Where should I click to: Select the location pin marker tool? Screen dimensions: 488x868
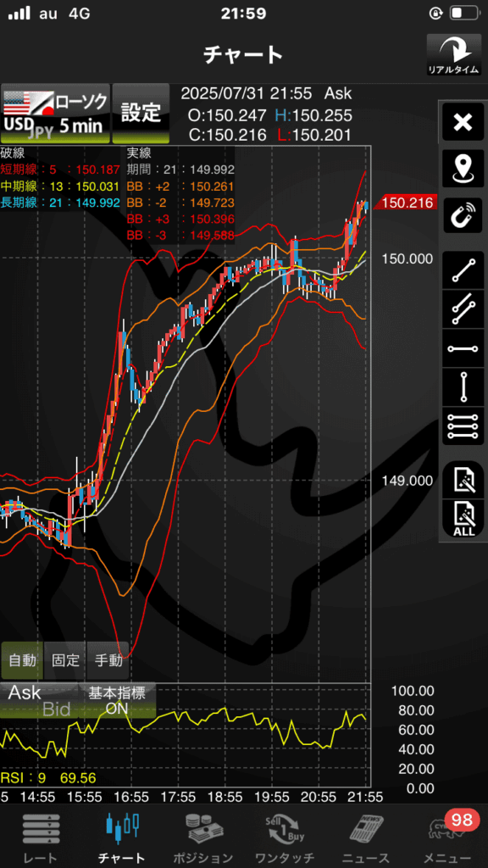[x=463, y=169]
